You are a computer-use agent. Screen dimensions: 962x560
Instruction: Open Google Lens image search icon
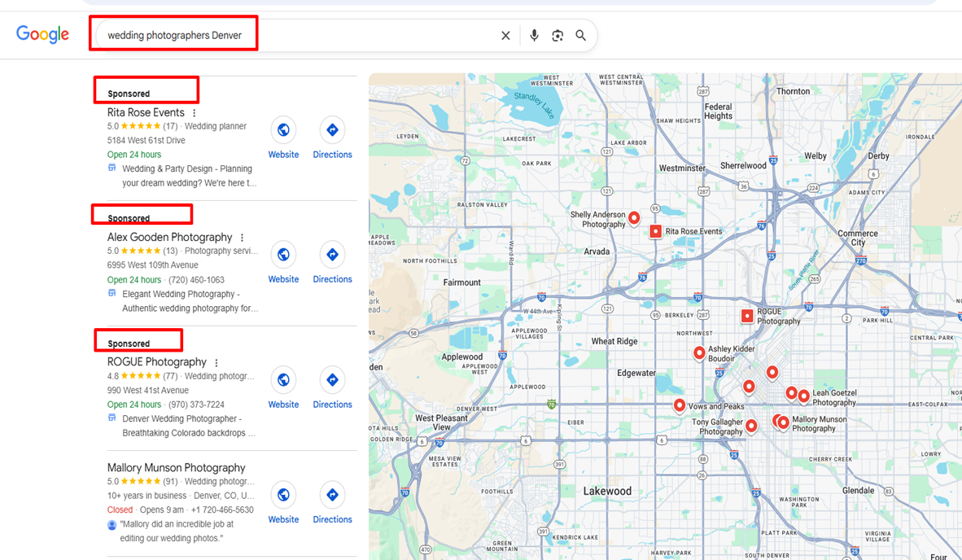558,36
